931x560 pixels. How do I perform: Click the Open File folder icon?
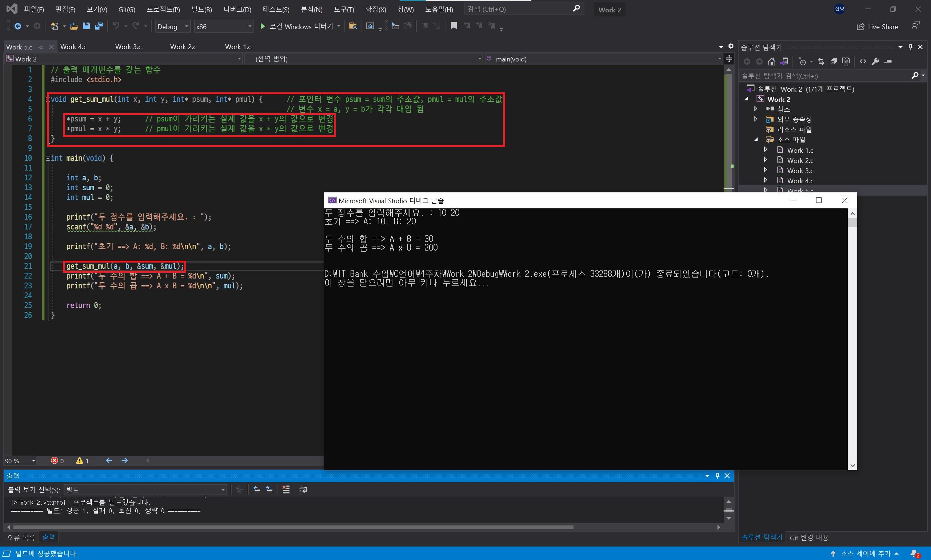[x=74, y=26]
